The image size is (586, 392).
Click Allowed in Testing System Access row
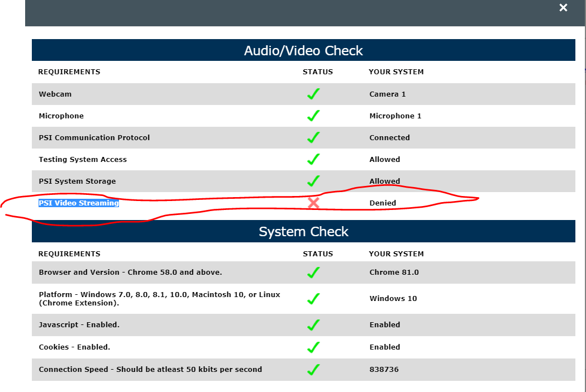(x=384, y=160)
